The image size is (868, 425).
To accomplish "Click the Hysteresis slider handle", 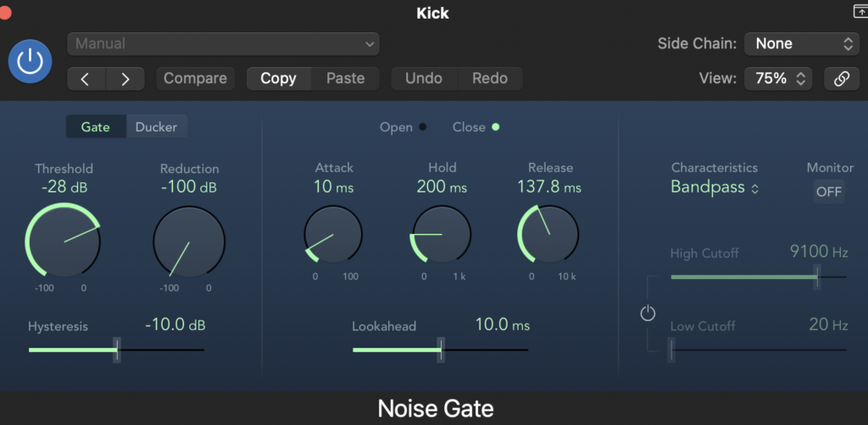I will pos(117,349).
